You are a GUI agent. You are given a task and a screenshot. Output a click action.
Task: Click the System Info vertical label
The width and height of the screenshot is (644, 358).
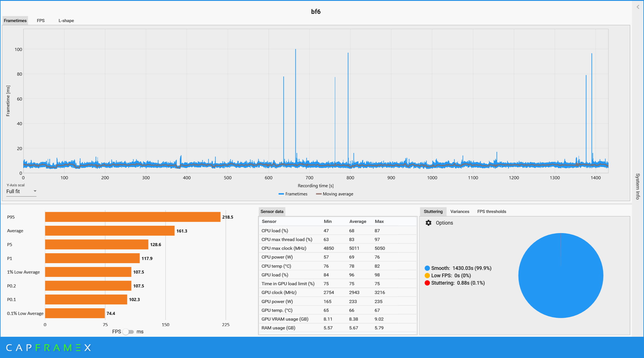[x=637, y=186]
